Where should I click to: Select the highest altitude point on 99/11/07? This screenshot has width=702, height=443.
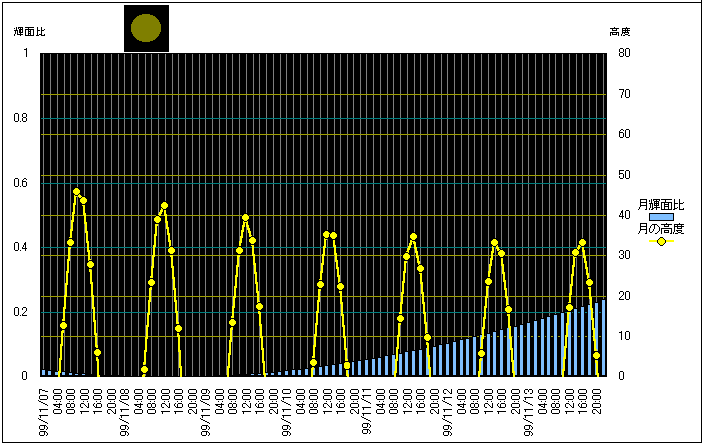pyautogui.click(x=76, y=191)
